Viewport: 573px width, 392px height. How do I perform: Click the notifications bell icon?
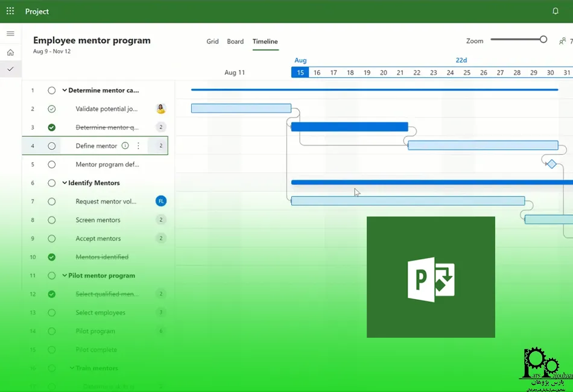(x=556, y=11)
